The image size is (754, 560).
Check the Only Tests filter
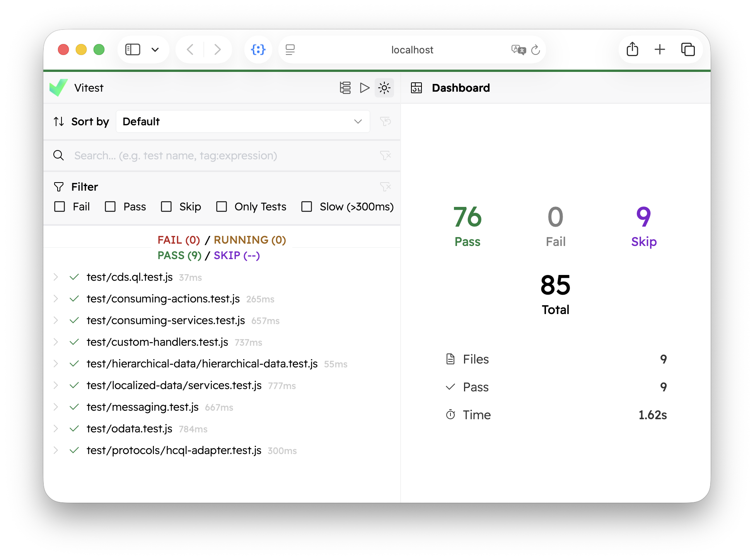pyautogui.click(x=222, y=207)
